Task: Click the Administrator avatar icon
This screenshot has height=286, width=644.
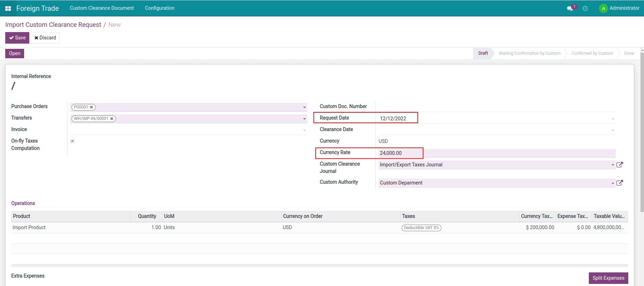Action: point(603,8)
